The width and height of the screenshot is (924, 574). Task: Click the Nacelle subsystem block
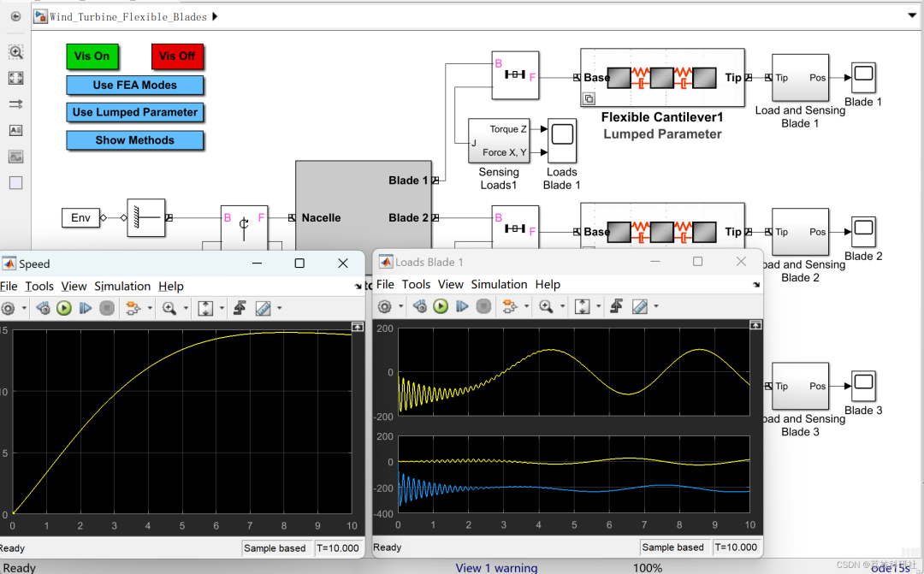click(x=364, y=206)
